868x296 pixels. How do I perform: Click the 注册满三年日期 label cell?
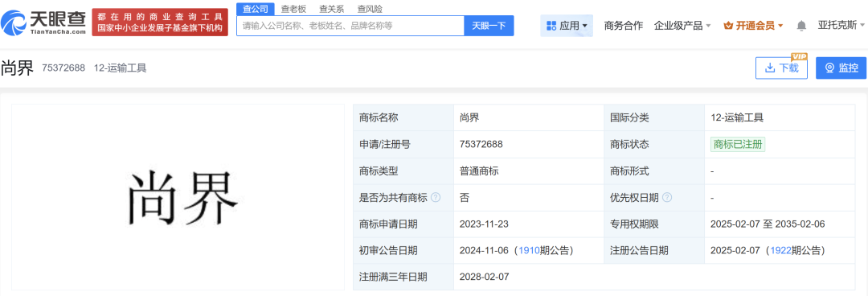[x=403, y=277]
